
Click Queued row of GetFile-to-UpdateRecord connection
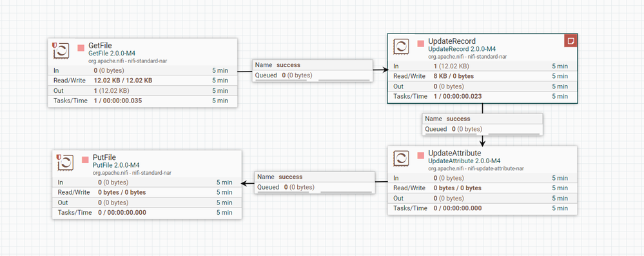pos(312,75)
